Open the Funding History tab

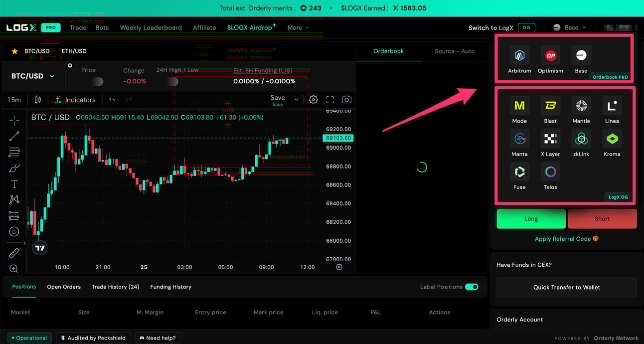pos(171,287)
